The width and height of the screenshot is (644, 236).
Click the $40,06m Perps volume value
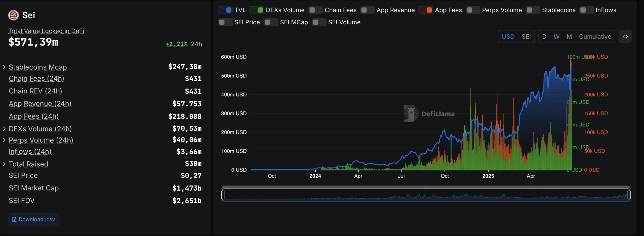click(x=187, y=140)
